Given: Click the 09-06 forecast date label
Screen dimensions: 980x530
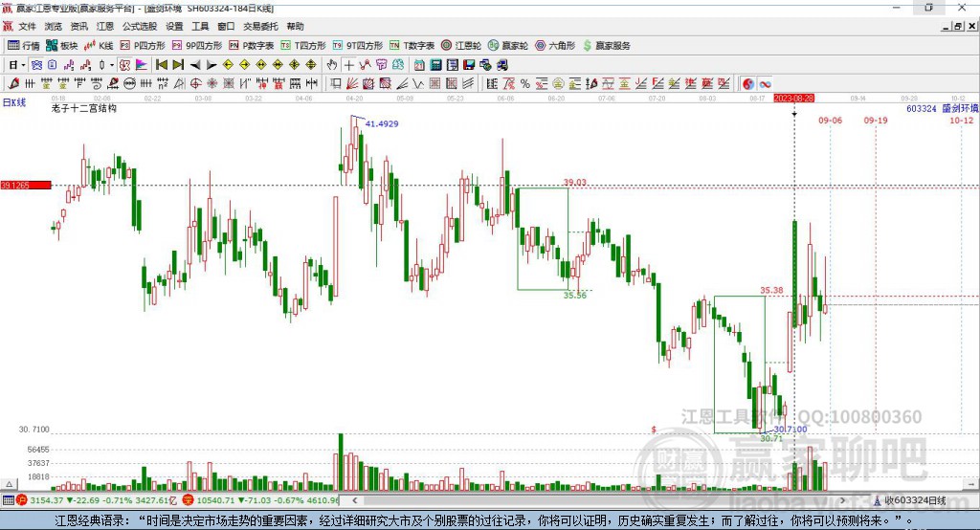Looking at the screenshot, I should (x=830, y=120).
